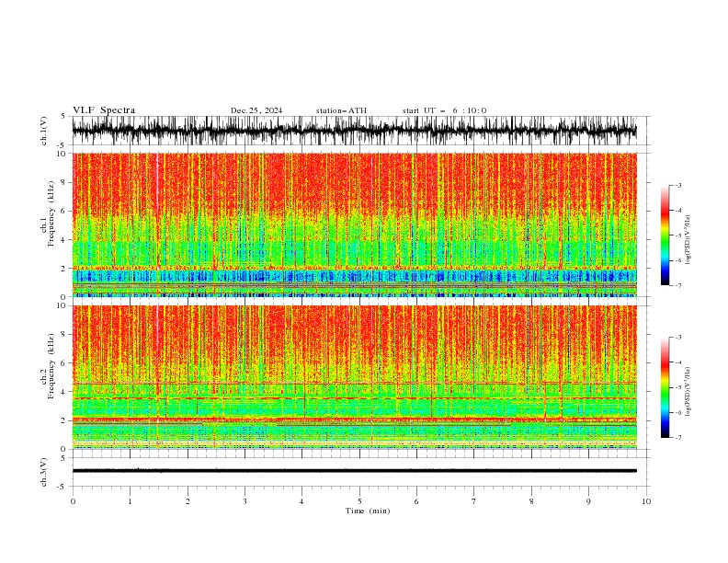
Task: Click the time axis tick label "6"
Action: click(x=416, y=501)
